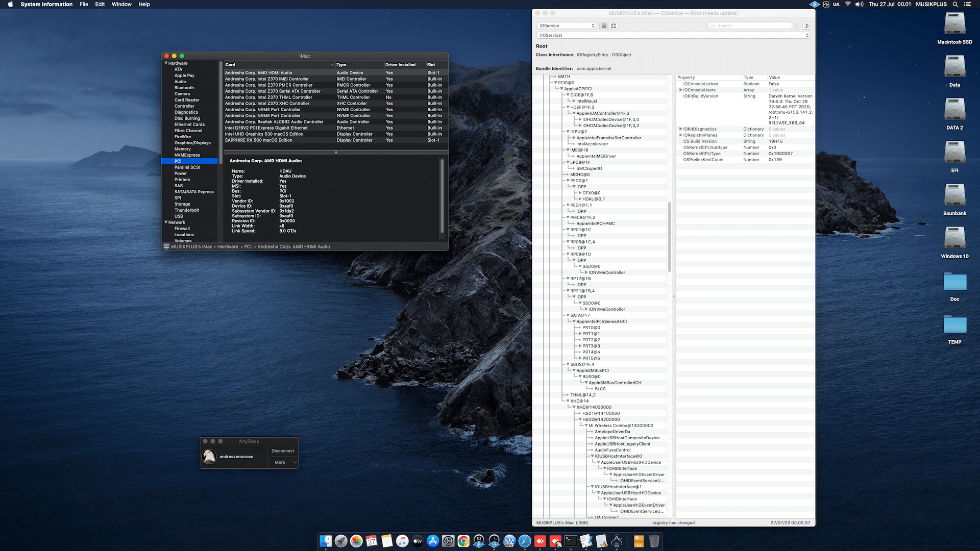
Task: Open Trash in the Dock
Action: [x=654, y=541]
